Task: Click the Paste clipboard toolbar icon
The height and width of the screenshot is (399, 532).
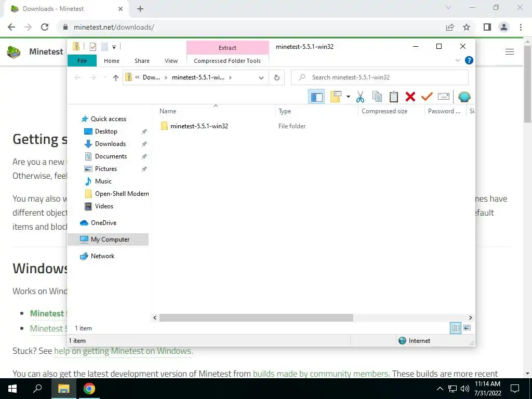Action: 394,97
